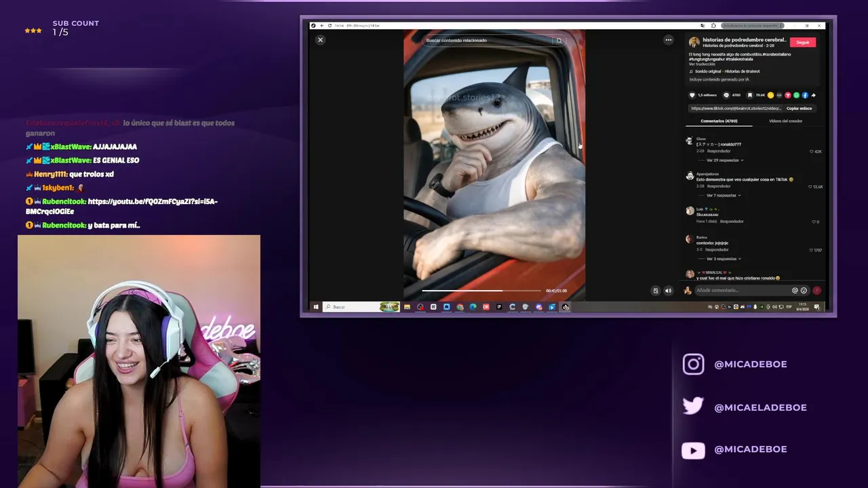Open the three-dots more options menu
Screen dimensions: 868x488
point(668,40)
